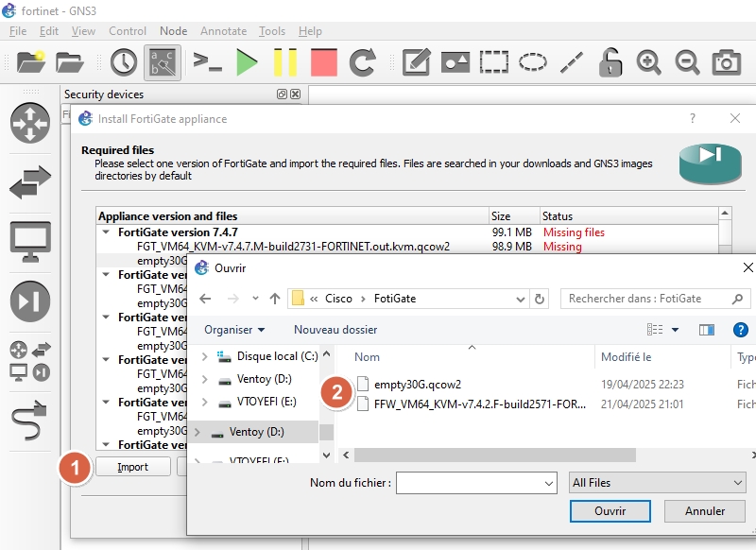
Task: Select file empty30G.qcow2
Action: tap(418, 385)
